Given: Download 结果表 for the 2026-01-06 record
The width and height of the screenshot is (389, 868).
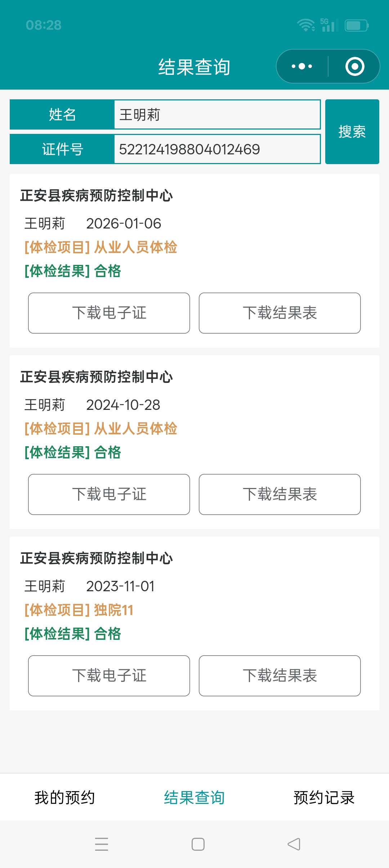Looking at the screenshot, I should pyautogui.click(x=280, y=313).
